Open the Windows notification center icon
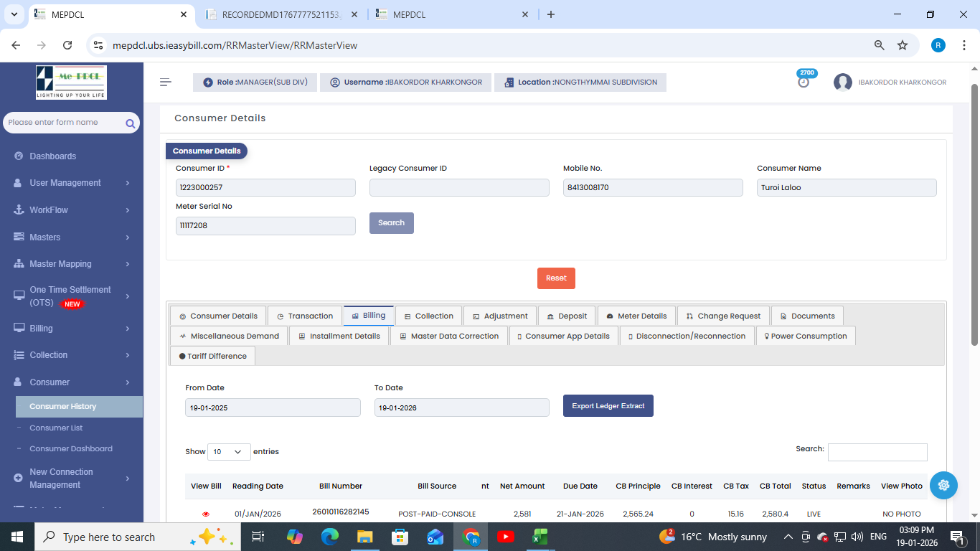 click(x=958, y=537)
